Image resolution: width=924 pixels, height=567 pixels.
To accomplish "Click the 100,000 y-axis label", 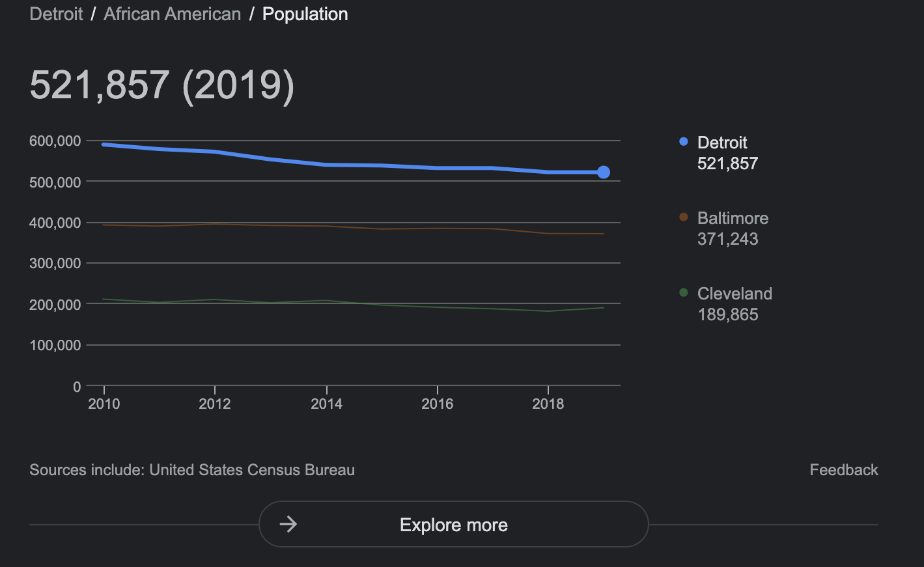I will coord(55,346).
